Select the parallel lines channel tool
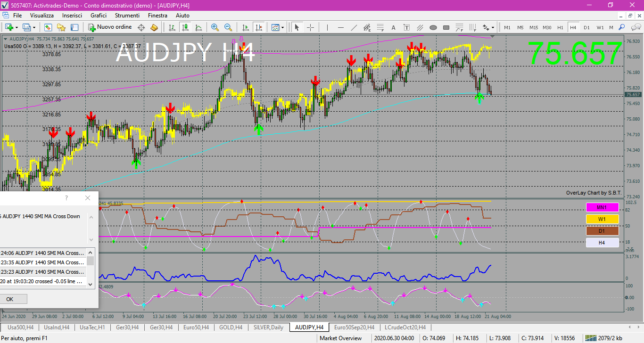The width and height of the screenshot is (644, 343). click(420, 27)
